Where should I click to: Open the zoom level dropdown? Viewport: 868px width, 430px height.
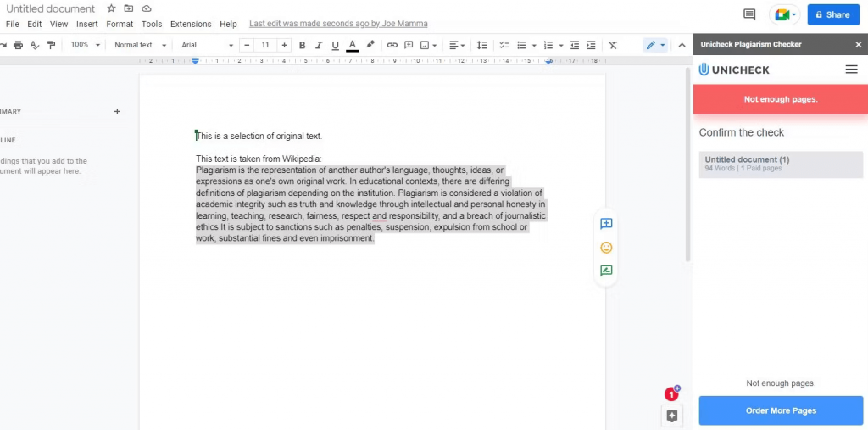pos(85,45)
